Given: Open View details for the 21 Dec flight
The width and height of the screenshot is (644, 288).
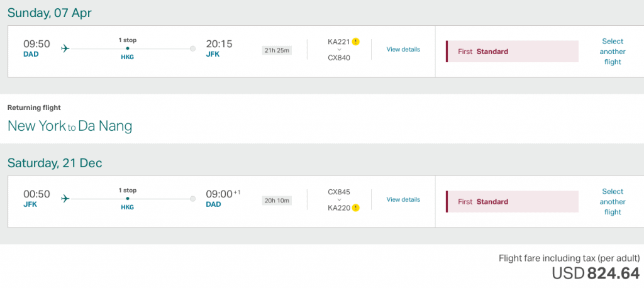Looking at the screenshot, I should coord(403,200).
